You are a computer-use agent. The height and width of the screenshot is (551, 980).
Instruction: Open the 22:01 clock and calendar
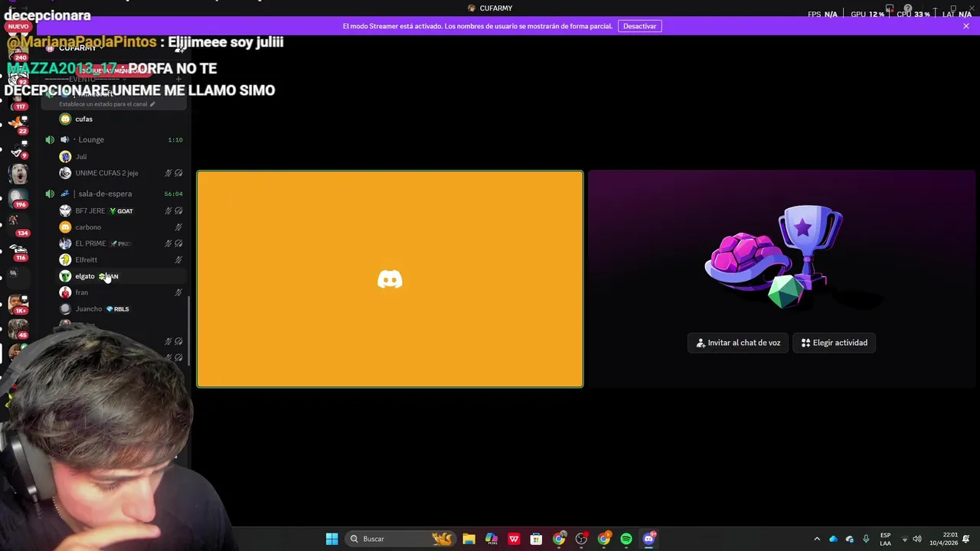click(x=943, y=539)
